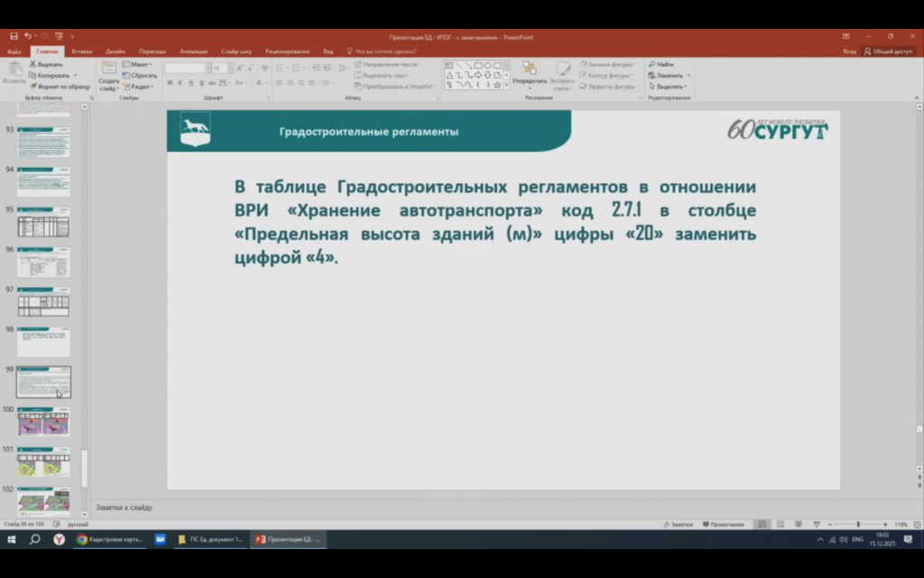Open Arrange (Упорядочить) shapes tool

pos(529,74)
